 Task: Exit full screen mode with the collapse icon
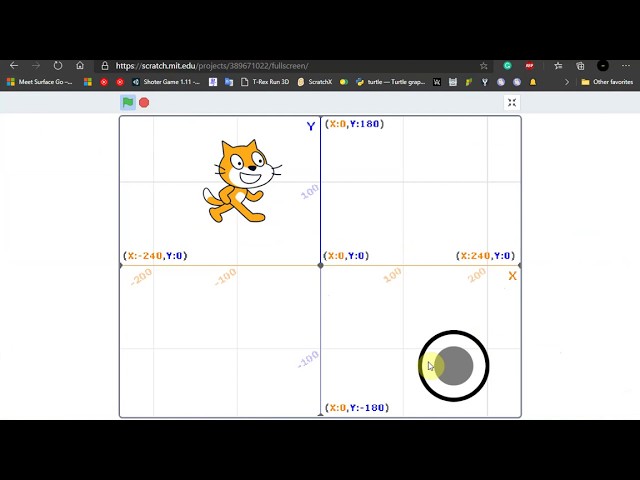click(x=512, y=102)
